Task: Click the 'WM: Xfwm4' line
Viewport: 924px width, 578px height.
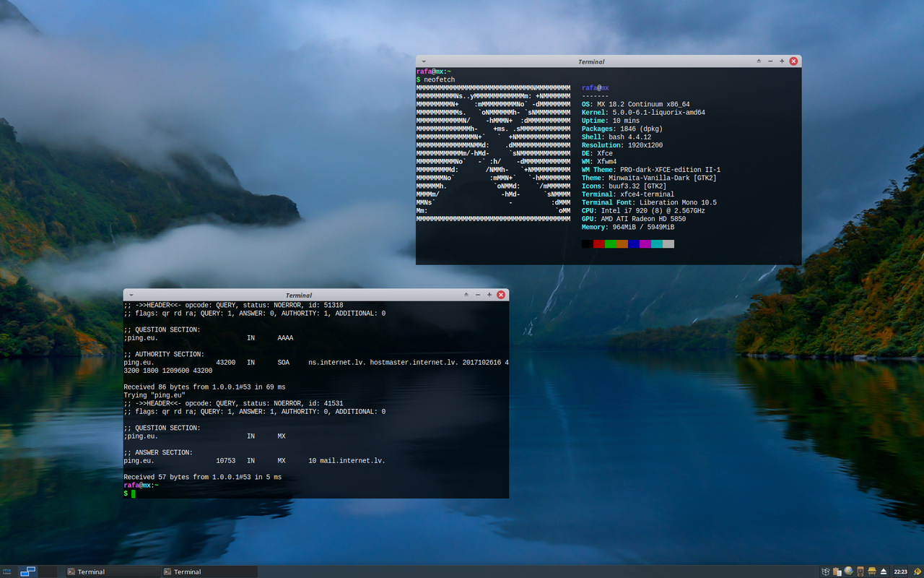Action: [599, 162]
